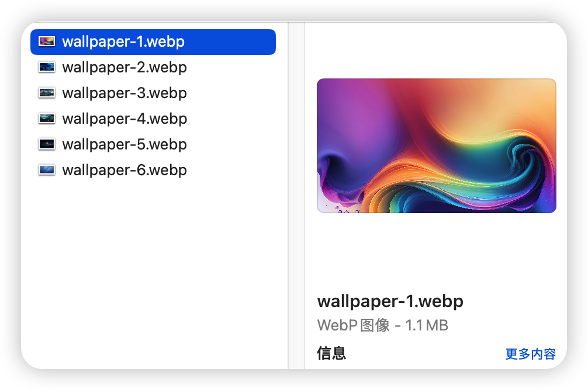588x390 pixels.
Task: Select the wallpaper-6.webp file name
Action: (124, 170)
